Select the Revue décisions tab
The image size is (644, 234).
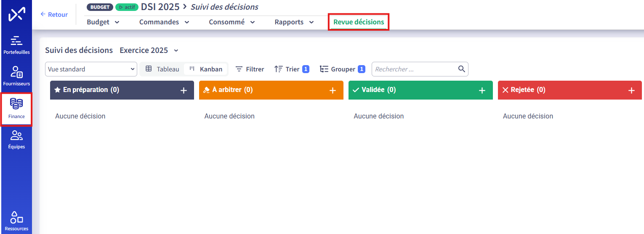tap(359, 22)
